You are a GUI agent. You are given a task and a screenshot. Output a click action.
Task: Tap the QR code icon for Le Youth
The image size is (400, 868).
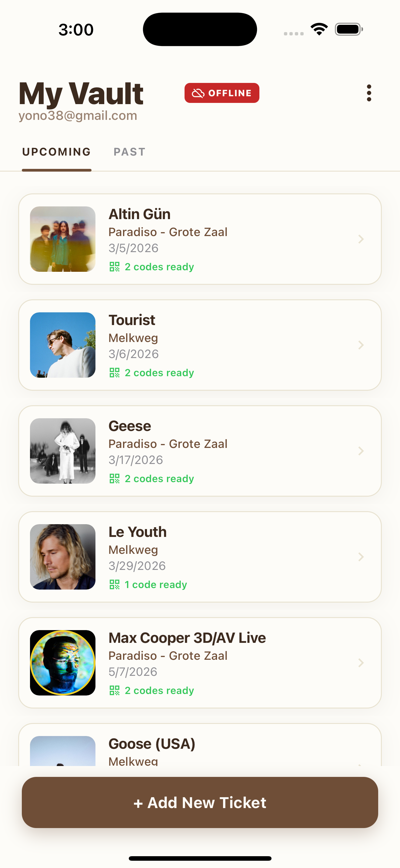(x=114, y=584)
